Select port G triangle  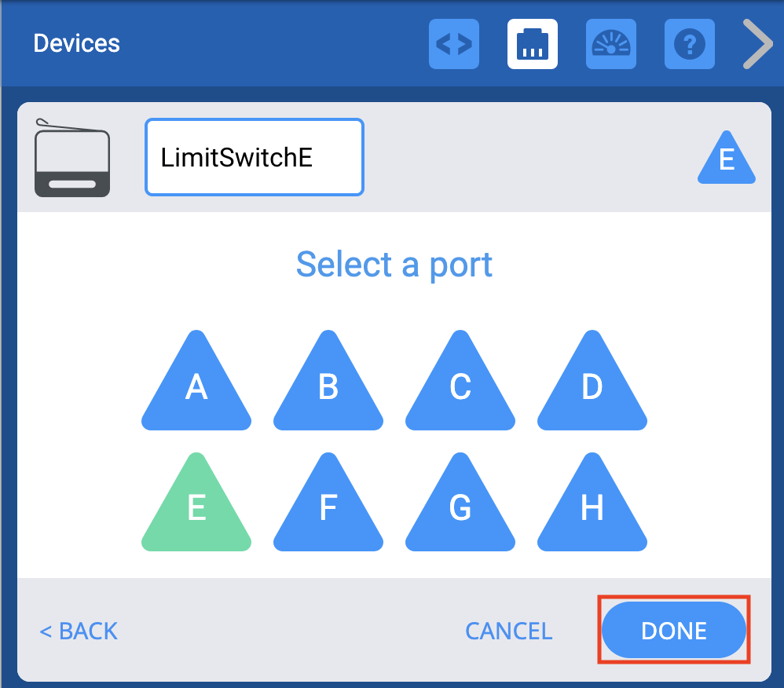pos(460,514)
